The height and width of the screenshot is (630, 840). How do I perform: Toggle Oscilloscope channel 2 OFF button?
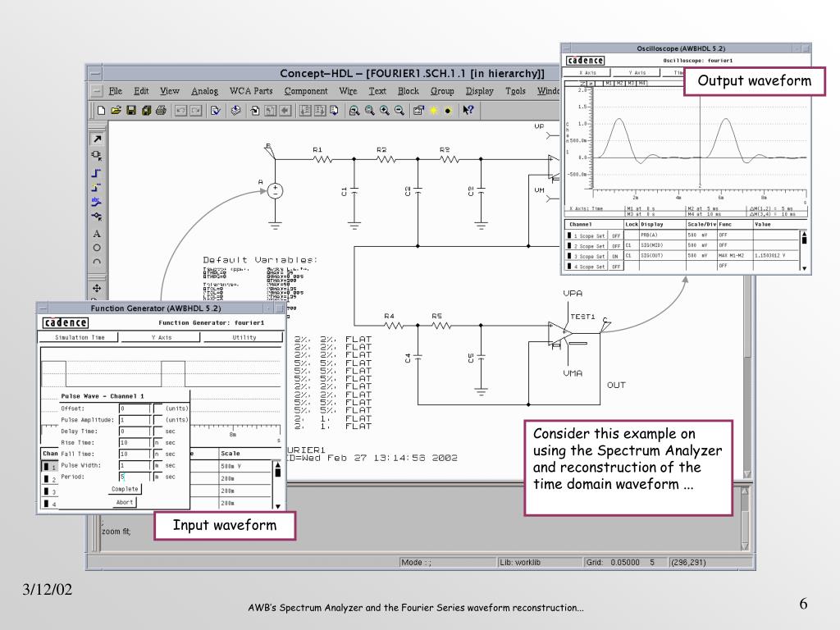point(616,246)
